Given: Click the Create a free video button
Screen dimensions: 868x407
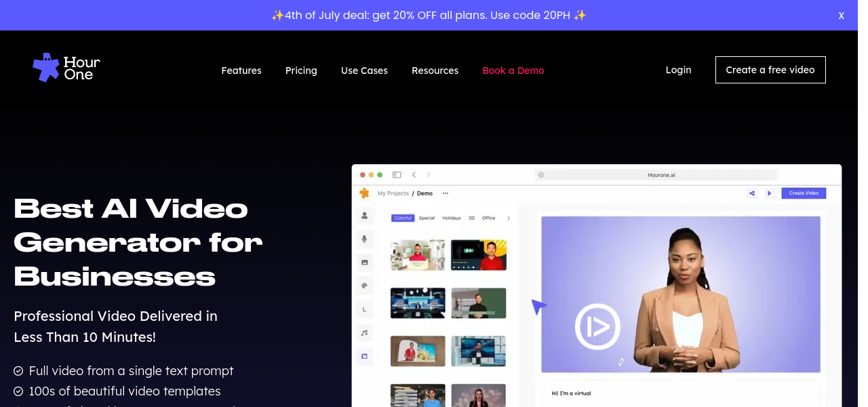Looking at the screenshot, I should coord(770,70).
